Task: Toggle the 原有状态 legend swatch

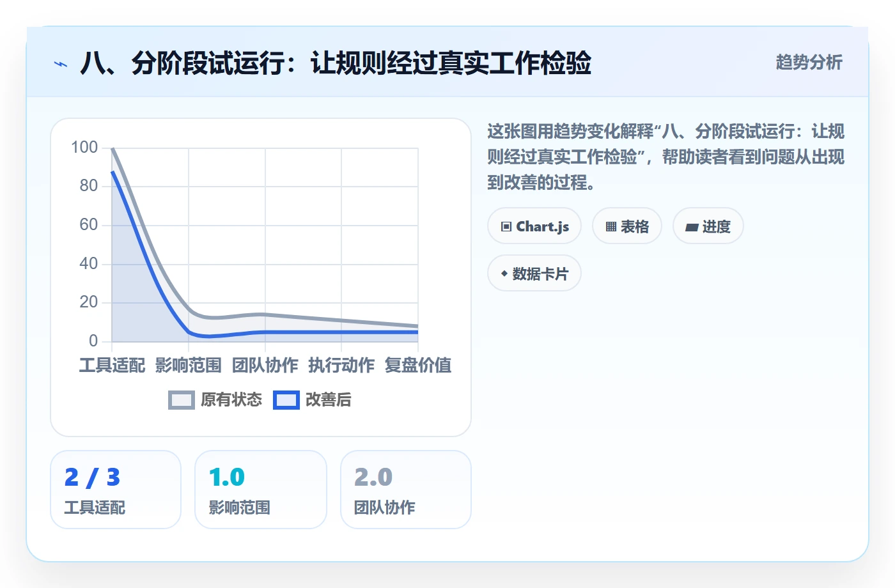Action: click(182, 400)
